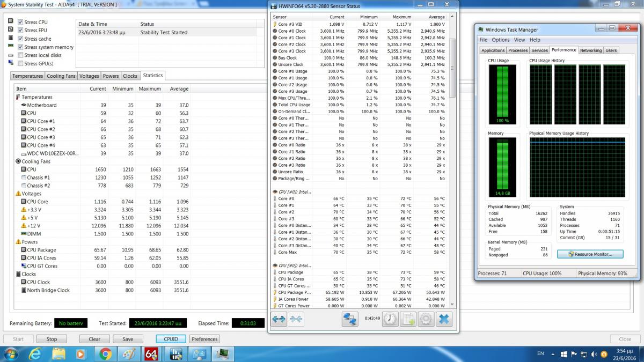644x362 pixels.
Task: Open the Help menu in Task Manager
Action: (x=535, y=40)
